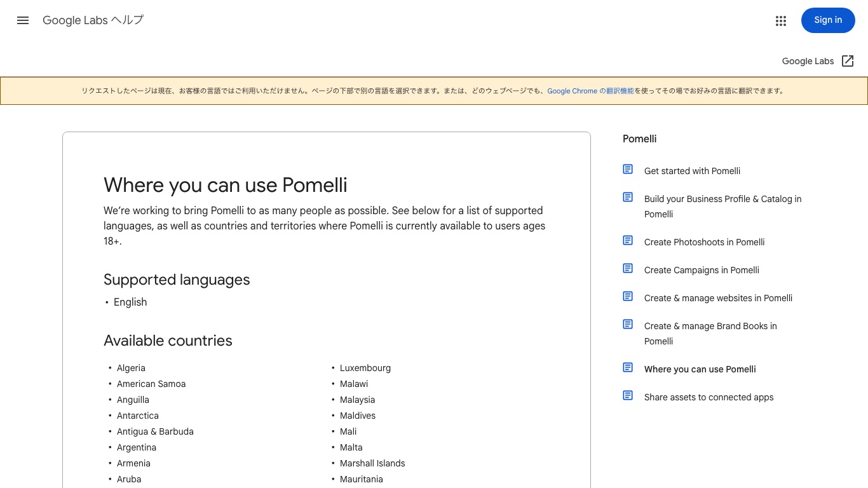Viewport: 868px width, 488px height.
Task: Open Share assets to connected apps article
Action: point(709,397)
